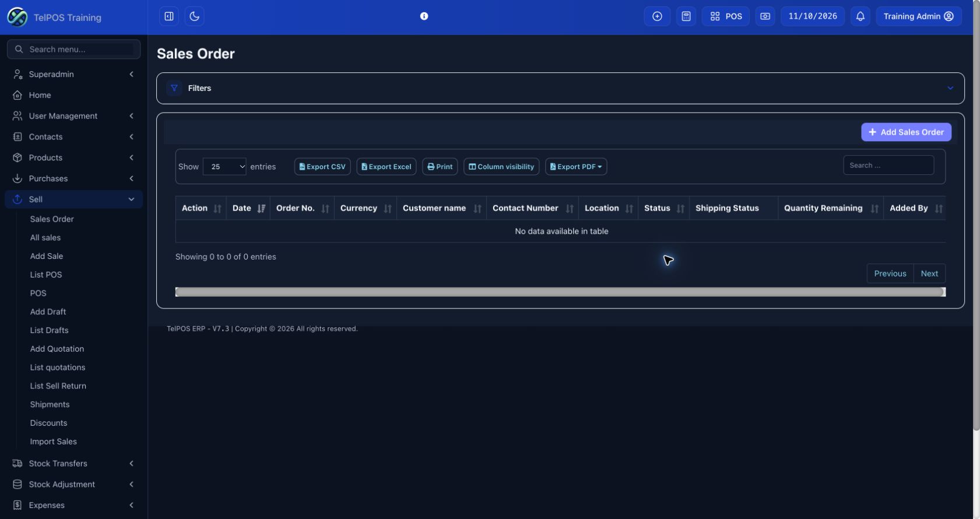Click the Expenses dollar icon

pyautogui.click(x=17, y=506)
